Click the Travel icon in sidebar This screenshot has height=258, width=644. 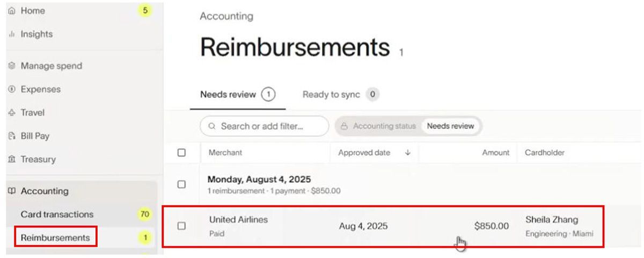11,113
